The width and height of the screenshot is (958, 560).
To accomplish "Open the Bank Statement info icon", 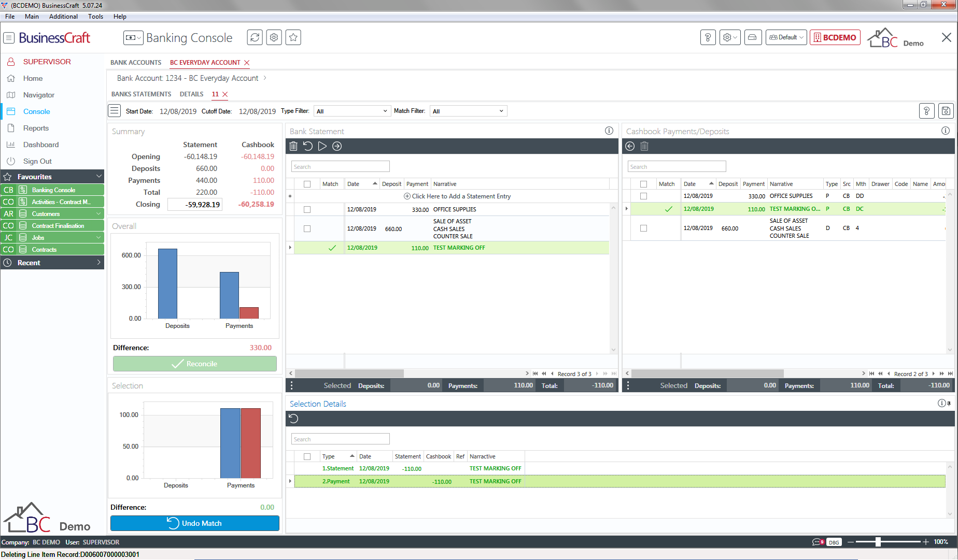I will [x=609, y=131].
